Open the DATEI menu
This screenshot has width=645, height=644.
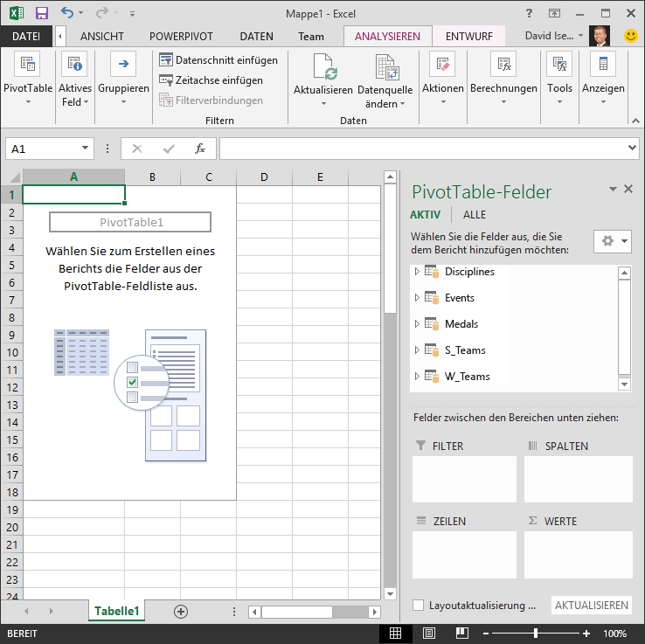point(26,36)
